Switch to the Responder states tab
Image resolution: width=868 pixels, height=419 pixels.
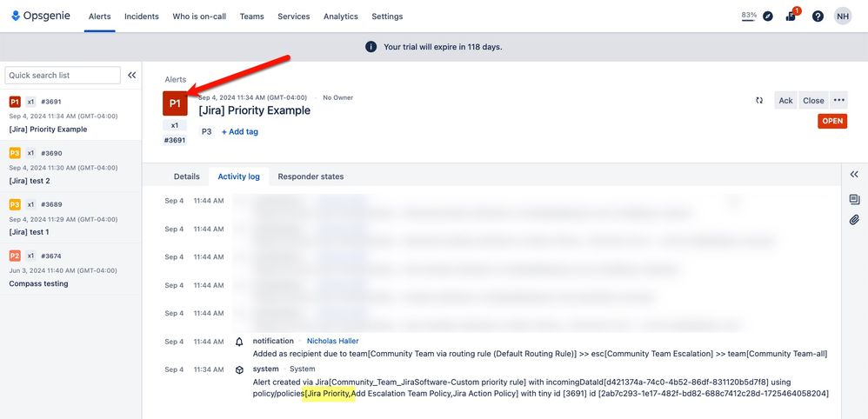tap(310, 176)
